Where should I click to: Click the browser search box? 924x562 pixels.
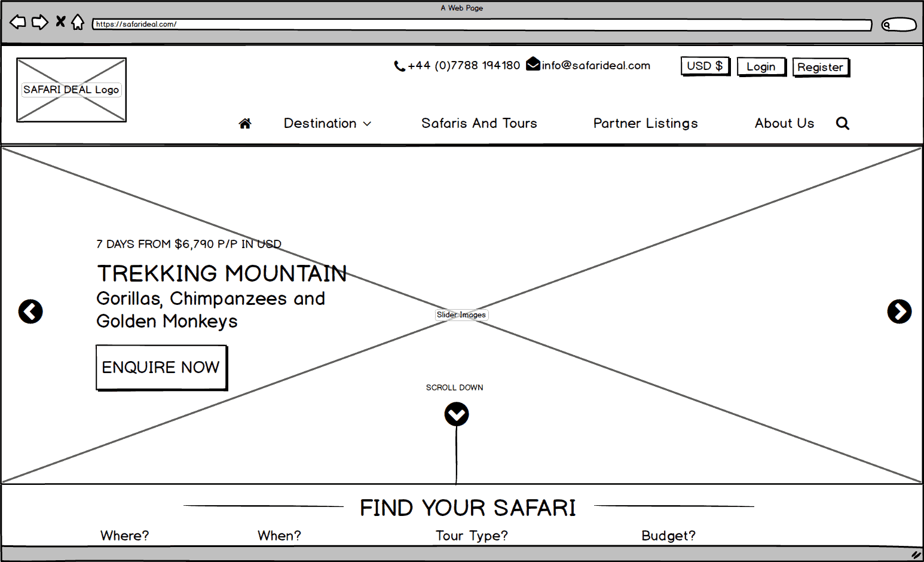[x=899, y=25]
